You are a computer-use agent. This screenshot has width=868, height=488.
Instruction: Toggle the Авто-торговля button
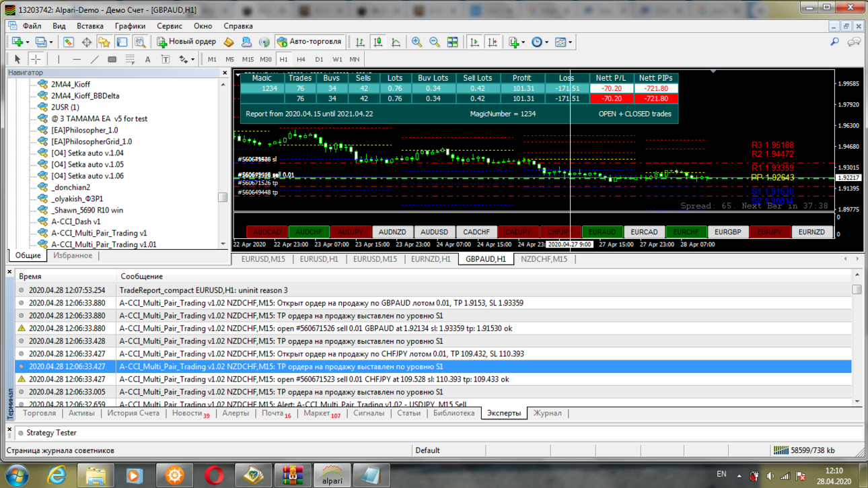[309, 42]
